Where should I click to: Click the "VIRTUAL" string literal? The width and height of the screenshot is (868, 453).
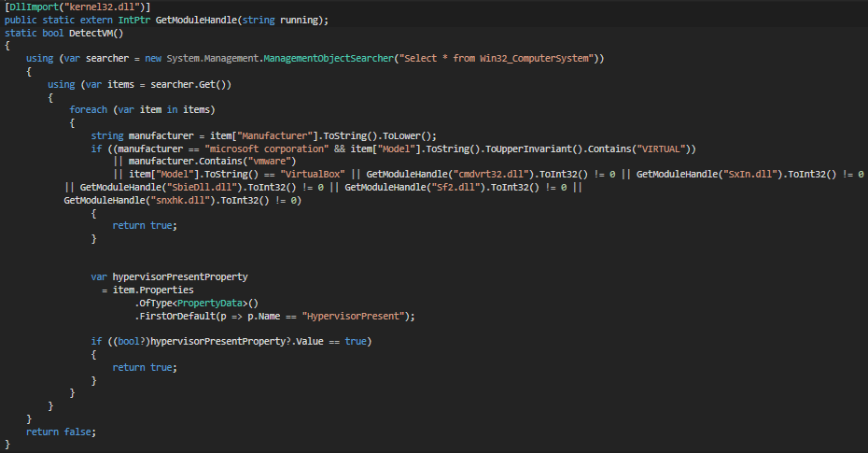coord(659,149)
